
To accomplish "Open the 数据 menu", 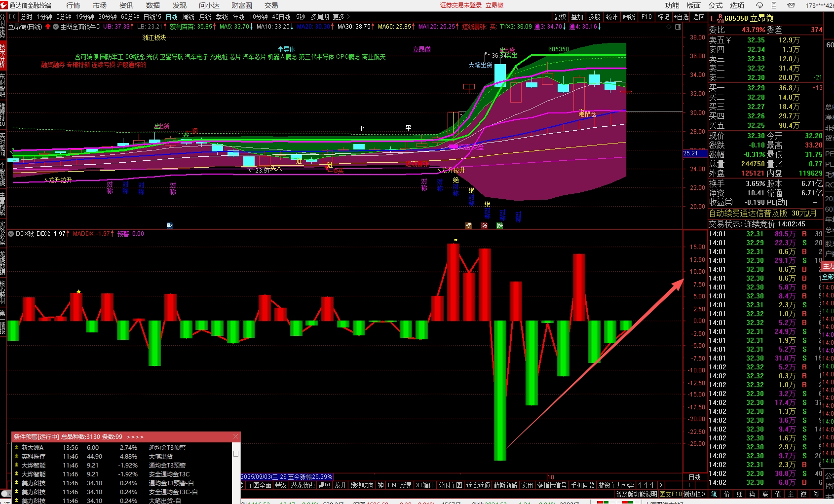I will tap(153, 5).
